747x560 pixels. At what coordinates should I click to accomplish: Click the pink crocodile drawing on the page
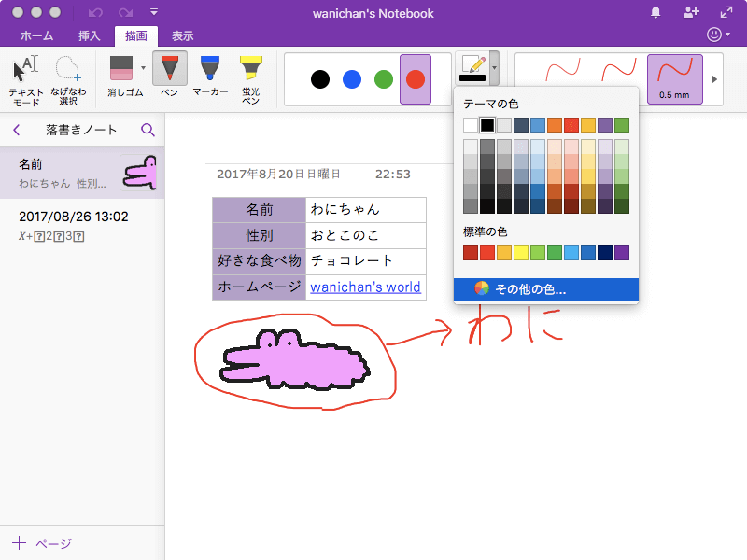(294, 360)
